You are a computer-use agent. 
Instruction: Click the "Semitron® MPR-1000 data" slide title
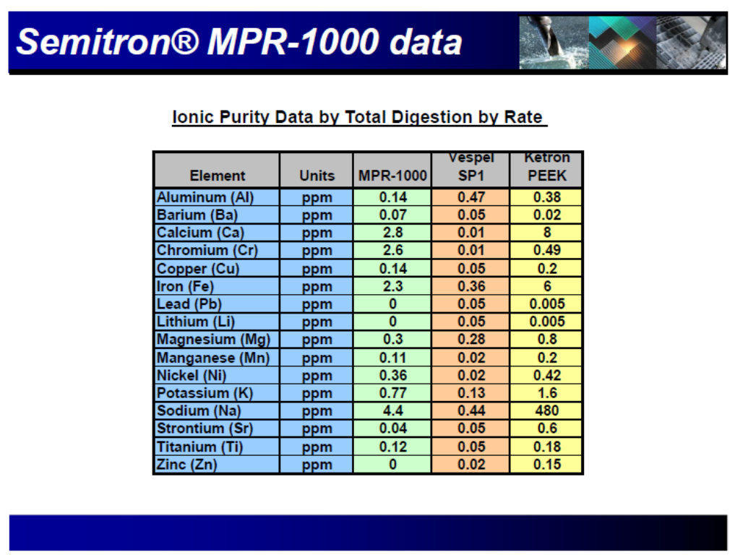(x=239, y=42)
